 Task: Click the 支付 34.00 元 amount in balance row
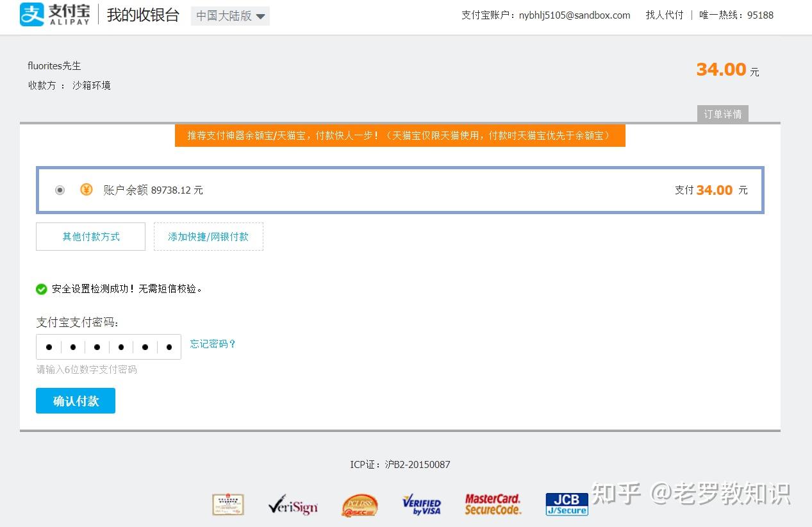(711, 190)
